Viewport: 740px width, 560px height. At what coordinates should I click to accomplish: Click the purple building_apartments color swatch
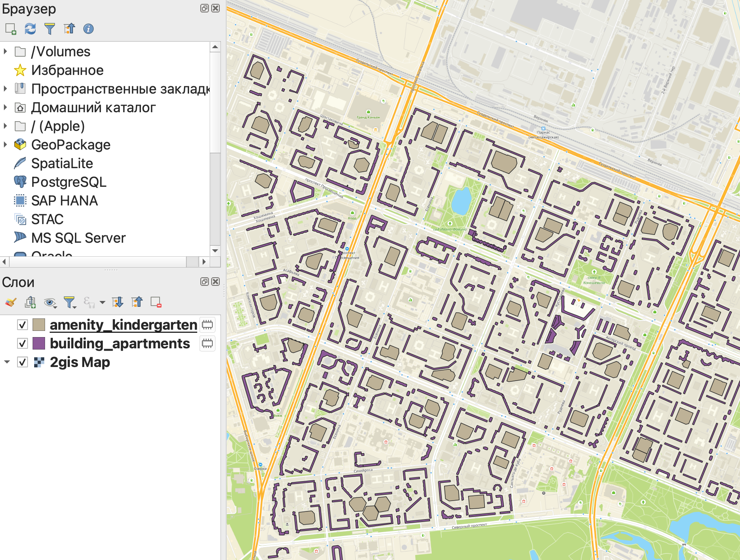click(x=39, y=343)
